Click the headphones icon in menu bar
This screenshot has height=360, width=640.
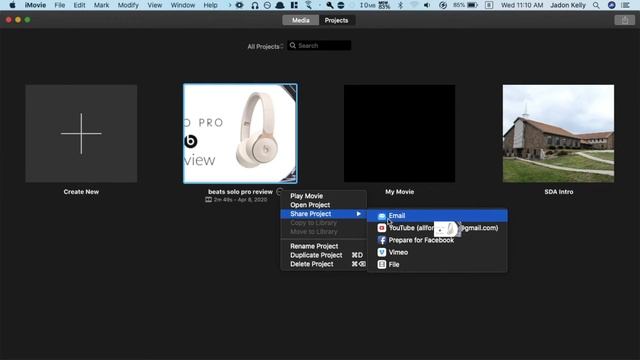coord(255,5)
